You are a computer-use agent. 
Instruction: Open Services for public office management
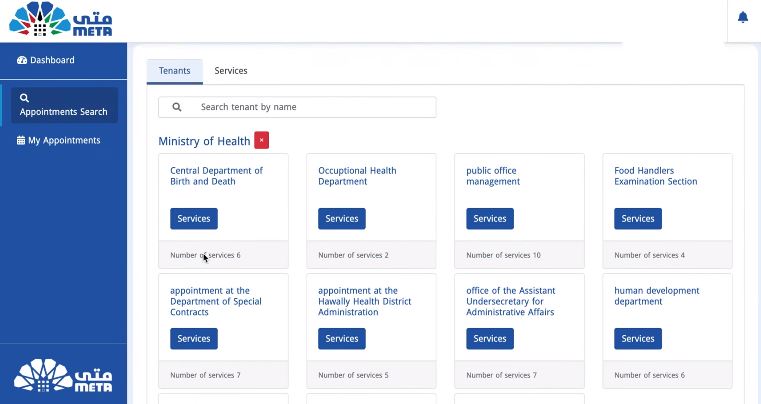490,219
